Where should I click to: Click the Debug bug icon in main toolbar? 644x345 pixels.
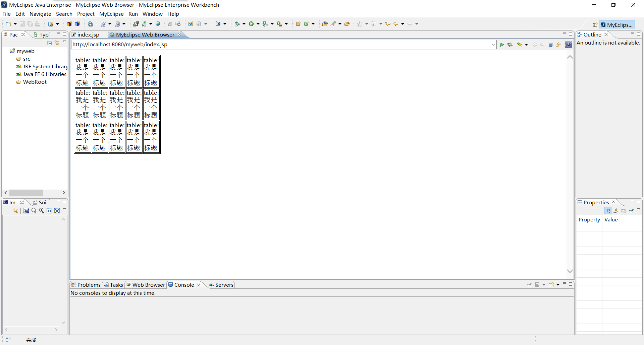click(237, 24)
